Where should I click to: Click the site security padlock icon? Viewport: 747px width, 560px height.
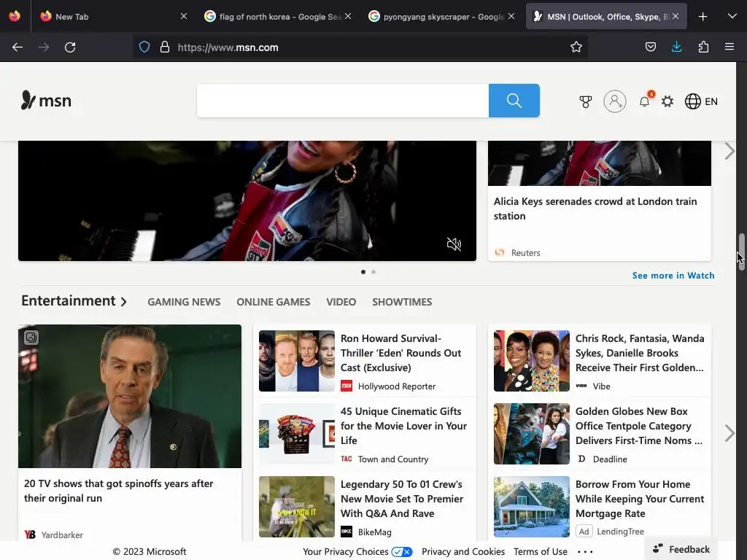tap(165, 47)
